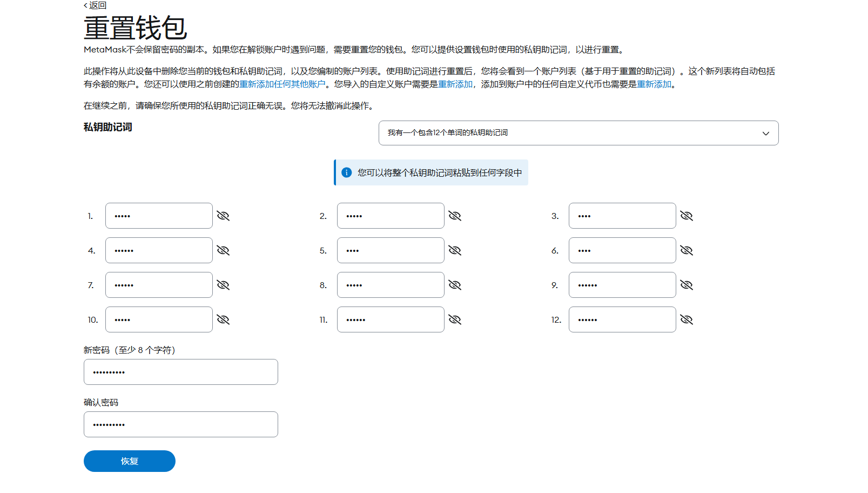Open the 重新添加任何其他账户 link

tap(282, 84)
